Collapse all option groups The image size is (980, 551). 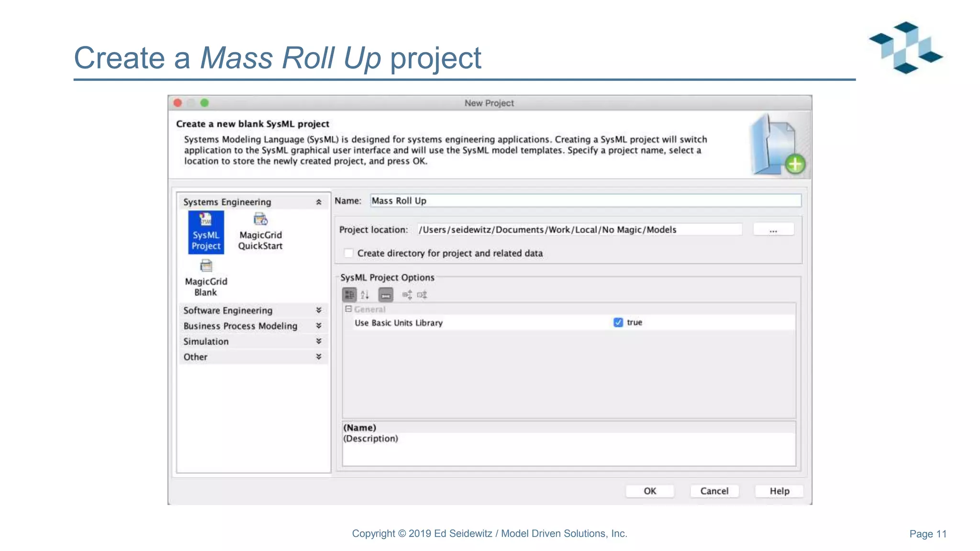pyautogui.click(x=422, y=295)
